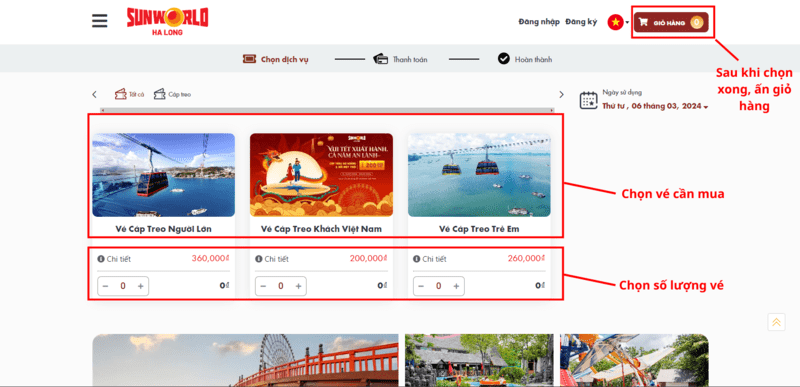Click the 200,000đ price
Viewport: 800px width, 387px height.
[x=368, y=259]
